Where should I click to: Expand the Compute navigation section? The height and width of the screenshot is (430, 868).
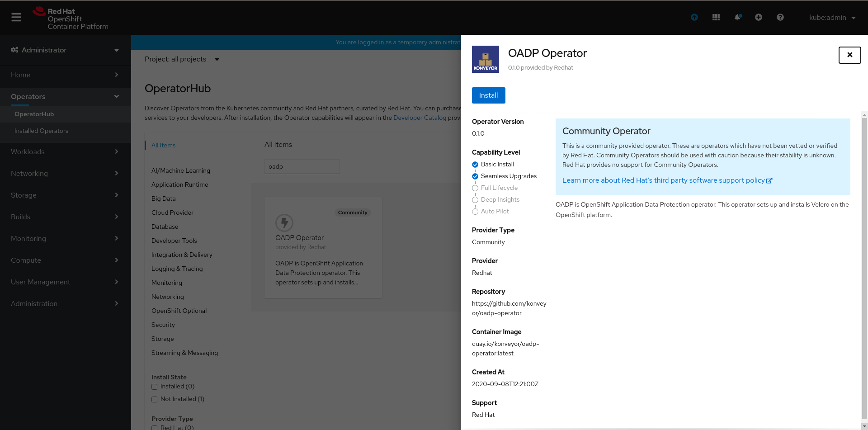[66, 260]
